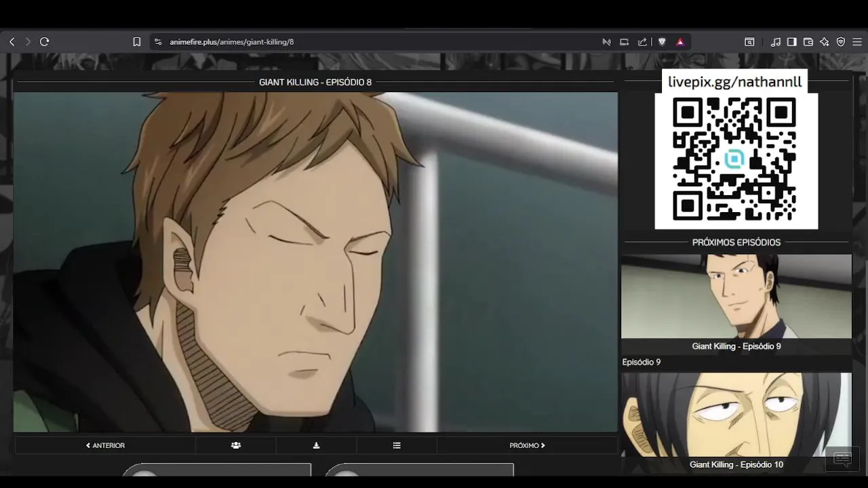Viewport: 868px width, 488px height.
Task: Click the 'livepix.gg/nathannll' text
Action: pyautogui.click(x=735, y=82)
